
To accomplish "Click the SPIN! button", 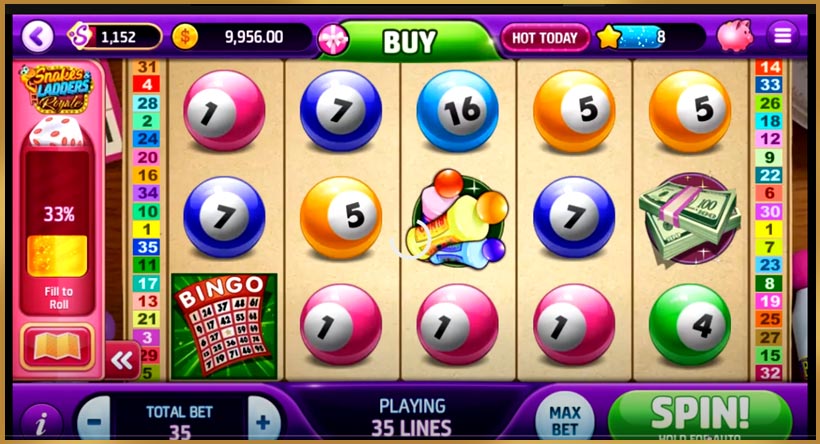I will click(x=700, y=415).
